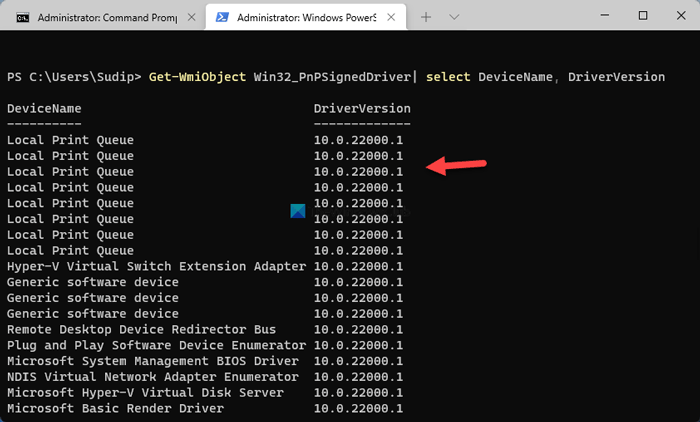The width and height of the screenshot is (700, 422).
Task: Click the DeviceName column header
Action: pos(44,108)
